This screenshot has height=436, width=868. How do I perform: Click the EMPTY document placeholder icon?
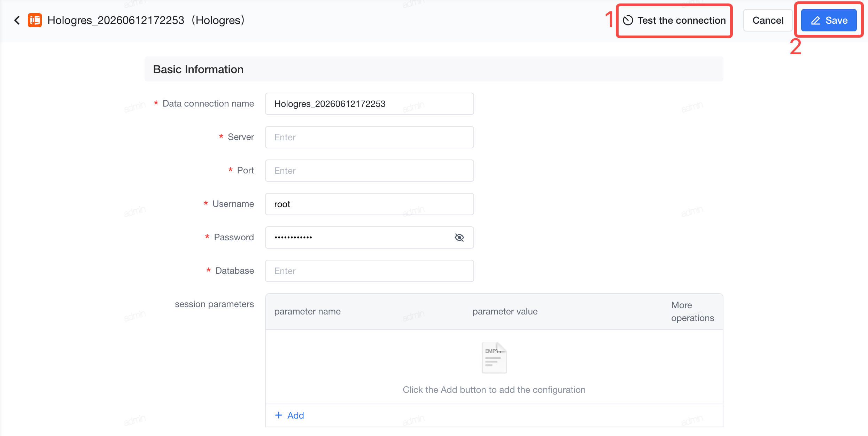pyautogui.click(x=494, y=358)
